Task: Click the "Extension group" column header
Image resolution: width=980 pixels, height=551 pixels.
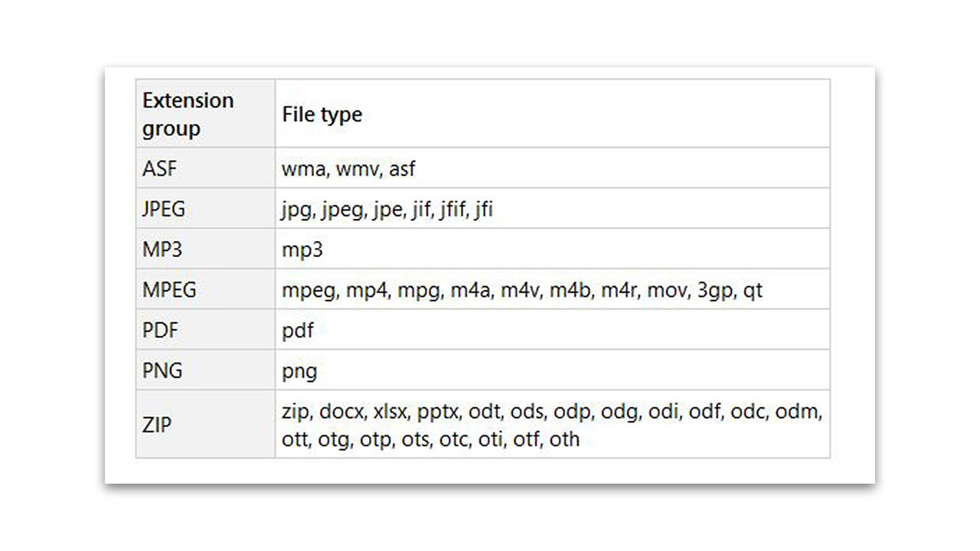Action: point(205,113)
